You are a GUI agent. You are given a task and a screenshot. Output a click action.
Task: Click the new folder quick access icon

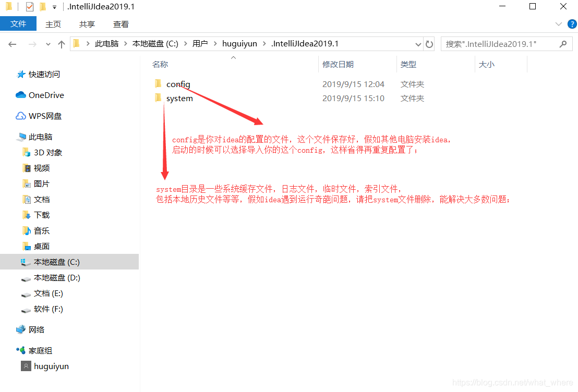coord(43,7)
